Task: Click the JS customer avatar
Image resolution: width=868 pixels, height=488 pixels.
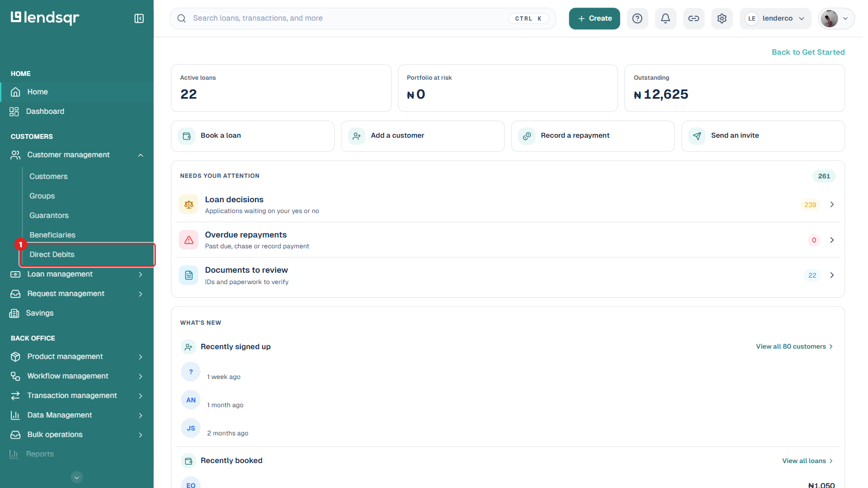Action: coord(191,428)
